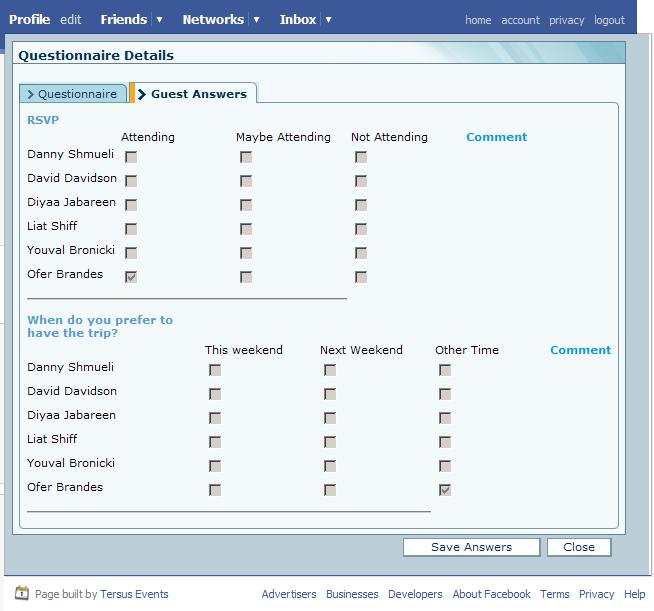This screenshot has height=611, width=654.
Task: Select the Guest Answers tab
Action: click(197, 94)
